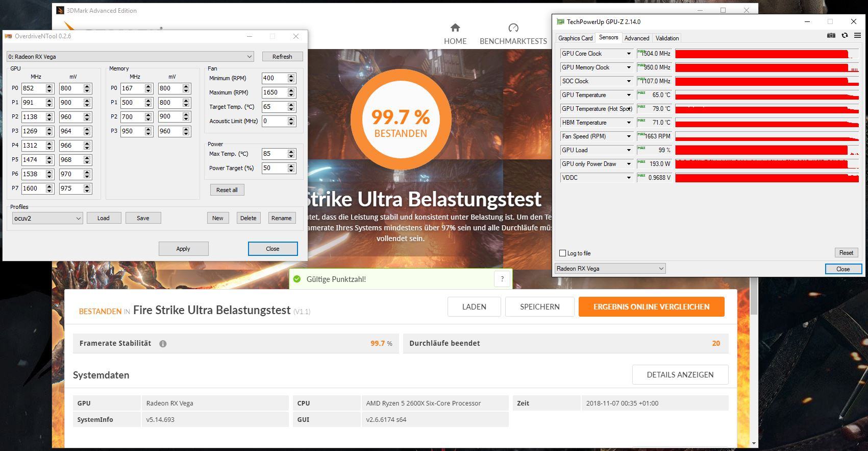
Task: Click the Refresh button in OverdriveNTool
Action: (x=282, y=57)
